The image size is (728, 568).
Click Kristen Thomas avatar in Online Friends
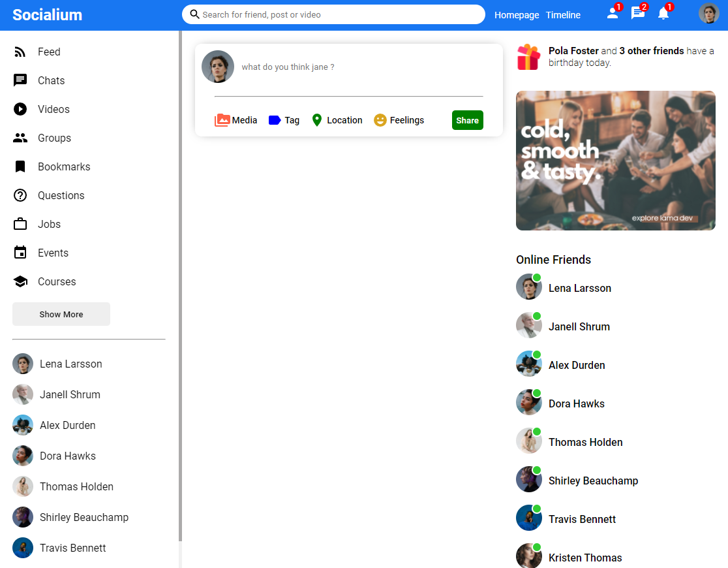point(529,556)
